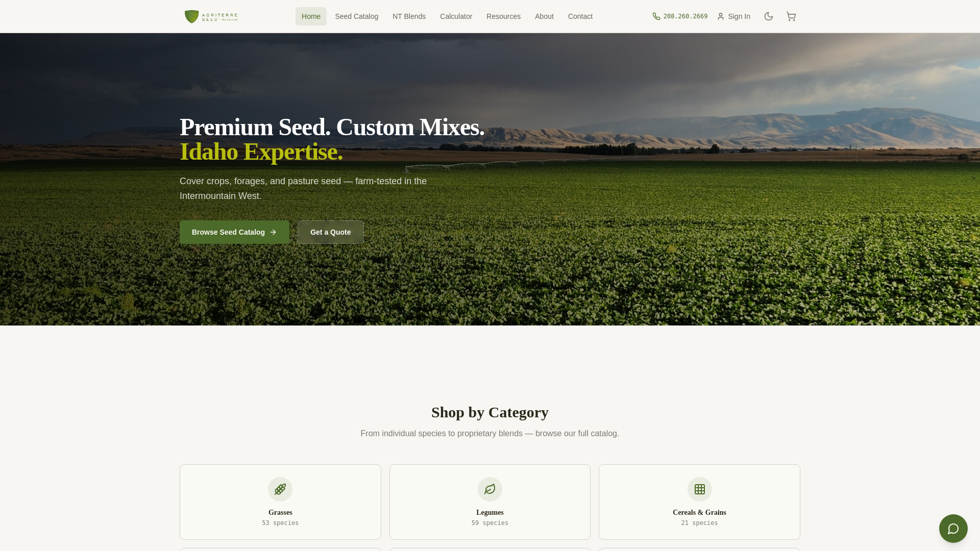Click the Get a Quote button
The width and height of the screenshot is (980, 551).
pos(330,232)
